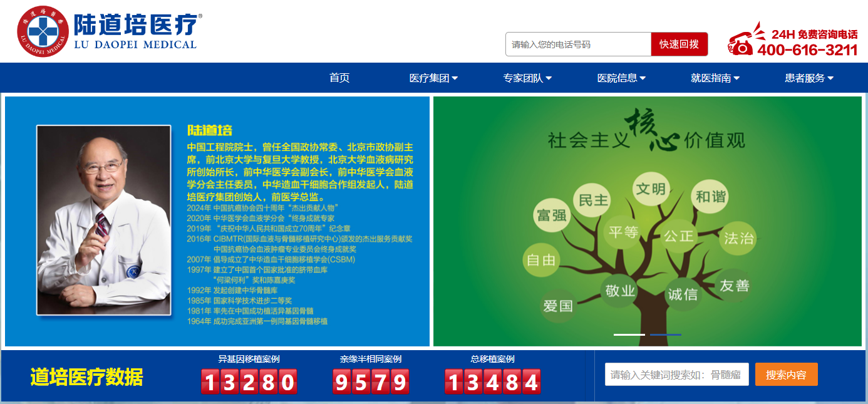
Task: Expand the 患者服务 dropdown menu
Action: point(809,78)
